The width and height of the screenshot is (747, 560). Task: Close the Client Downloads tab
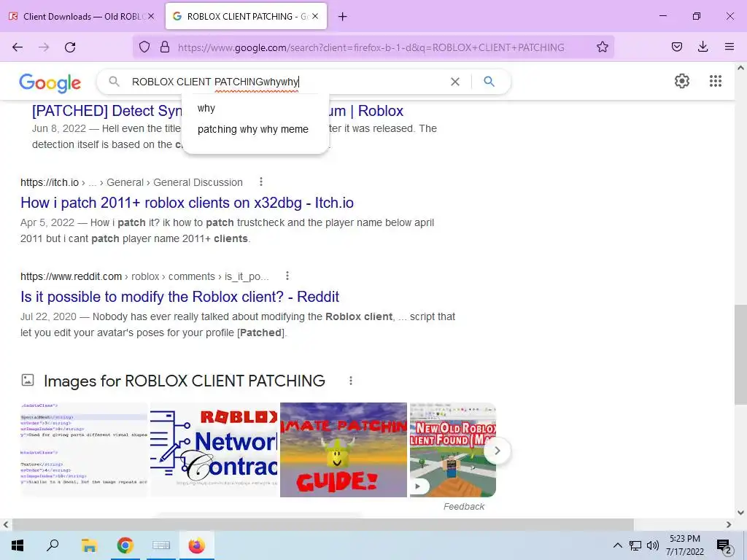151,16
